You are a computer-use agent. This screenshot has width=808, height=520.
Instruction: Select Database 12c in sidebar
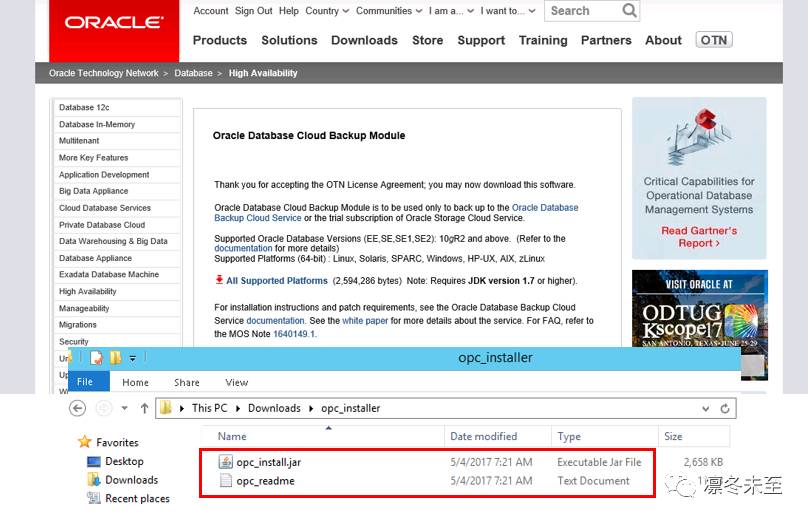point(117,107)
